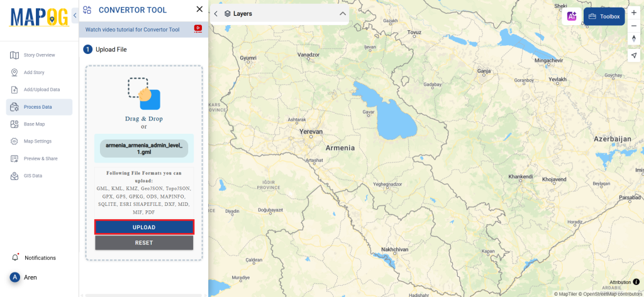Click the Armenia country label

(x=340, y=148)
